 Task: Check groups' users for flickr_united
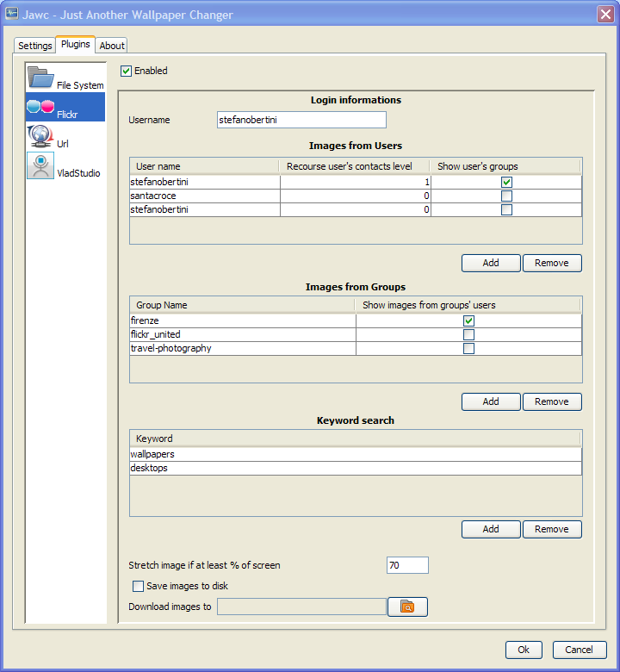click(468, 335)
